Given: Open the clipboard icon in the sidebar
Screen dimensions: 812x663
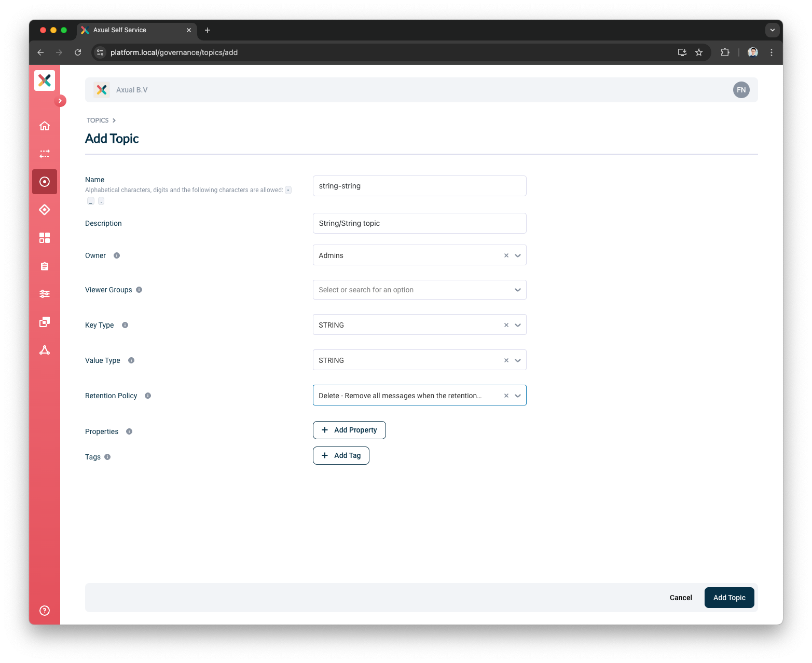Looking at the screenshot, I should tap(45, 266).
